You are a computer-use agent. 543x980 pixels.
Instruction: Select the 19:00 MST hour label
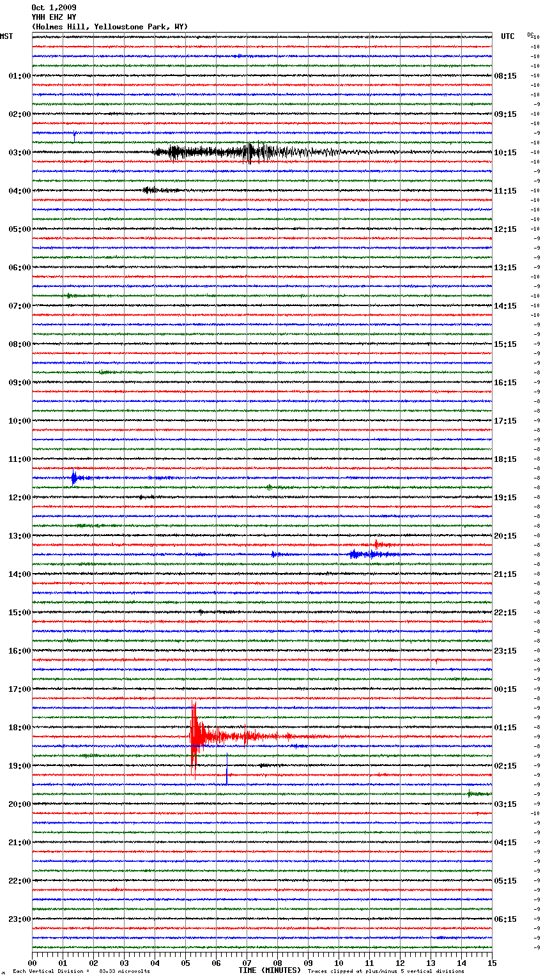click(20, 766)
